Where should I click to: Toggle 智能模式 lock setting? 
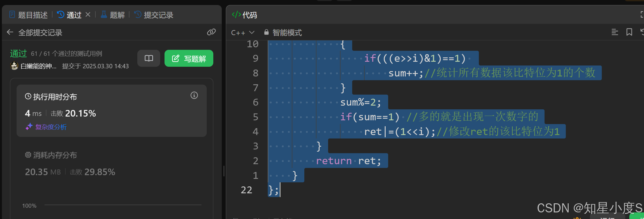[x=283, y=33]
